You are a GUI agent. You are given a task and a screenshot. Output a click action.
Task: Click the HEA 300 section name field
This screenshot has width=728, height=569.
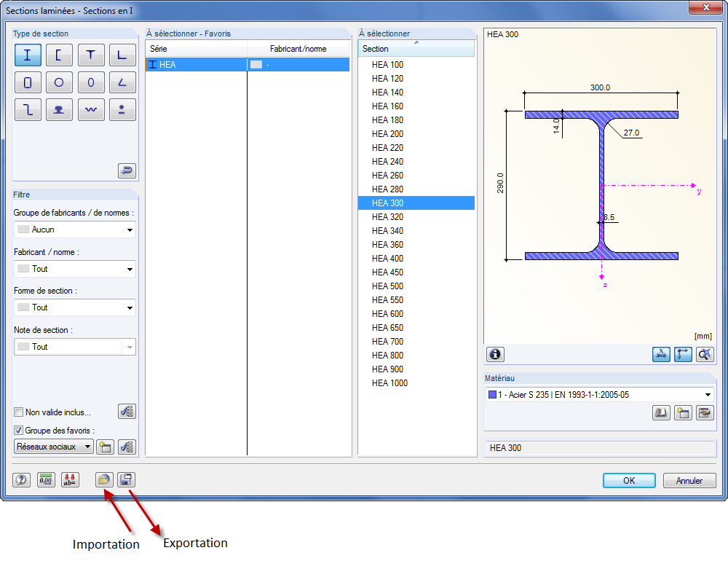pyautogui.click(x=599, y=448)
